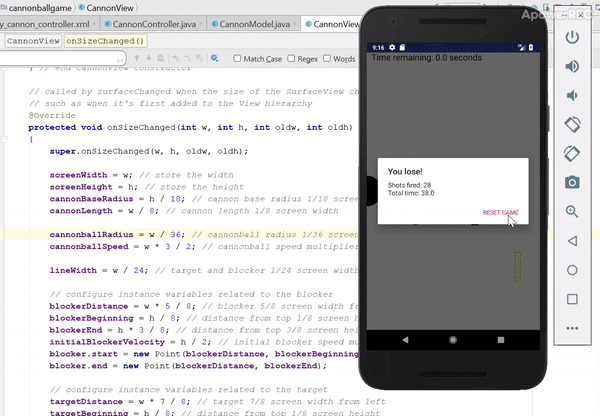Click 'super.onSizeChanged' call line

pos(148,151)
